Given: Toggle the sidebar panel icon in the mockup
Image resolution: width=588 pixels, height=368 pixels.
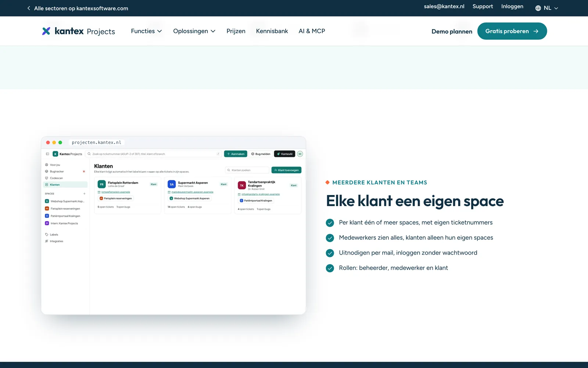Looking at the screenshot, I should (x=47, y=154).
